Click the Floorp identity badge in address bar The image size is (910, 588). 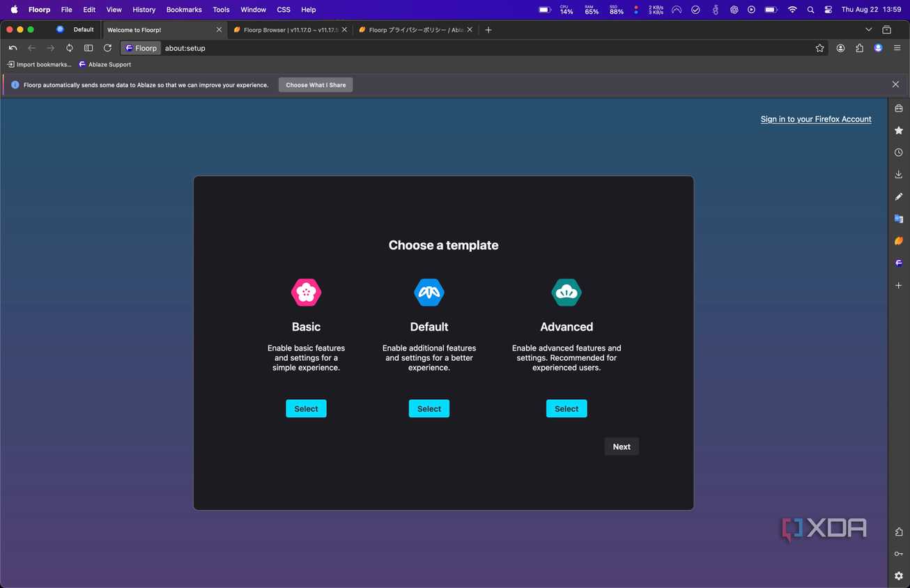[141, 48]
